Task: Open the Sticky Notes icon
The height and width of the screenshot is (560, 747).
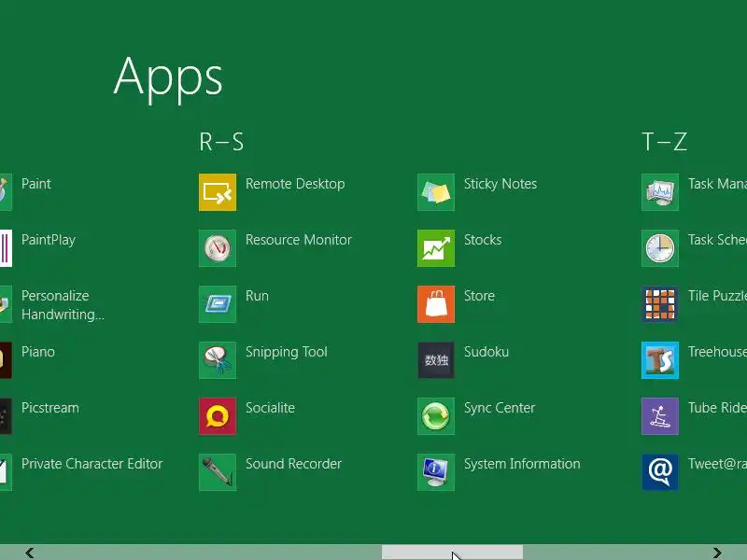Action: click(x=436, y=192)
